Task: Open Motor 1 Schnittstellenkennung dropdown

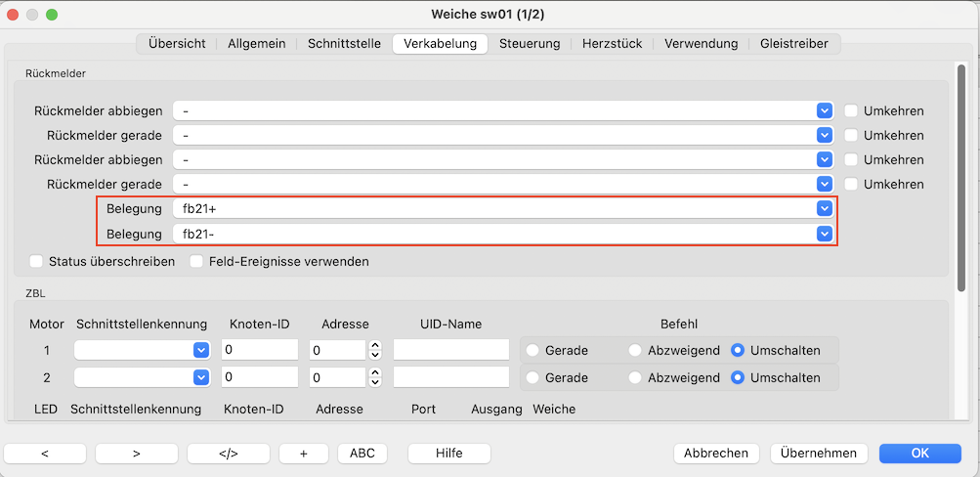Action: [x=200, y=350]
